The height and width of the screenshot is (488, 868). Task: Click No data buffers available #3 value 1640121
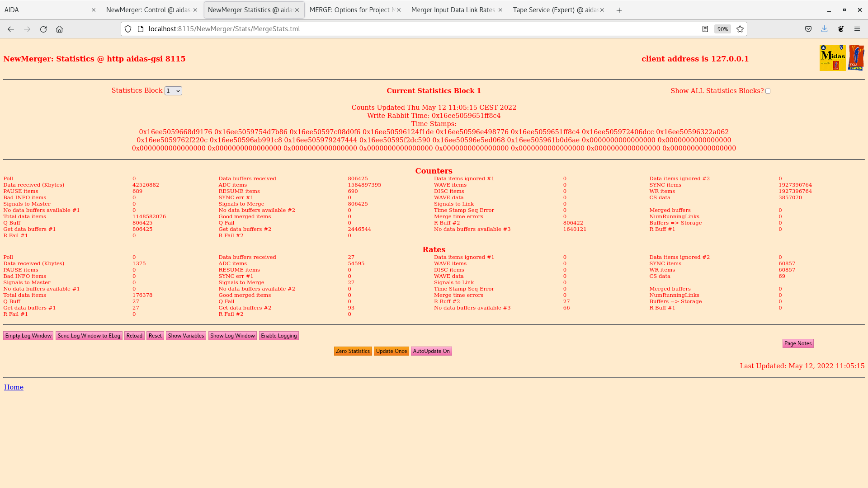point(575,229)
